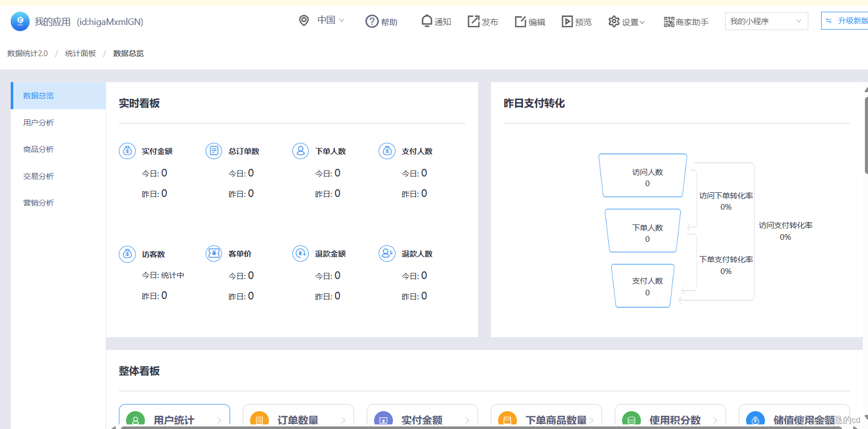Viewport: 868px width, 429px height.
Task: Expand the 用户统计 card chevron
Action: [219, 420]
